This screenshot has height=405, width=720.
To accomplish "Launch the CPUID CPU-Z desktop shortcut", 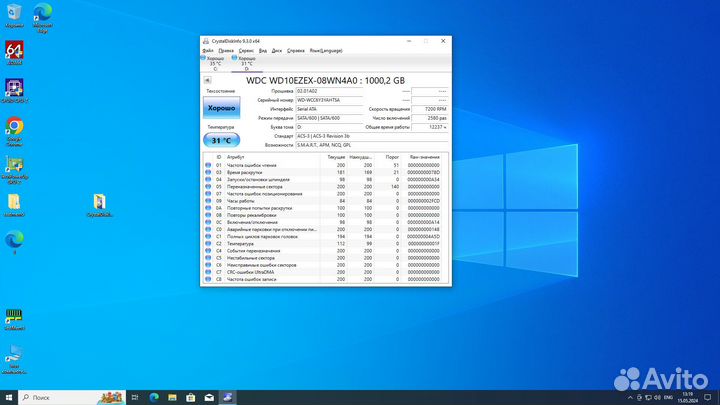I will tap(14, 90).
